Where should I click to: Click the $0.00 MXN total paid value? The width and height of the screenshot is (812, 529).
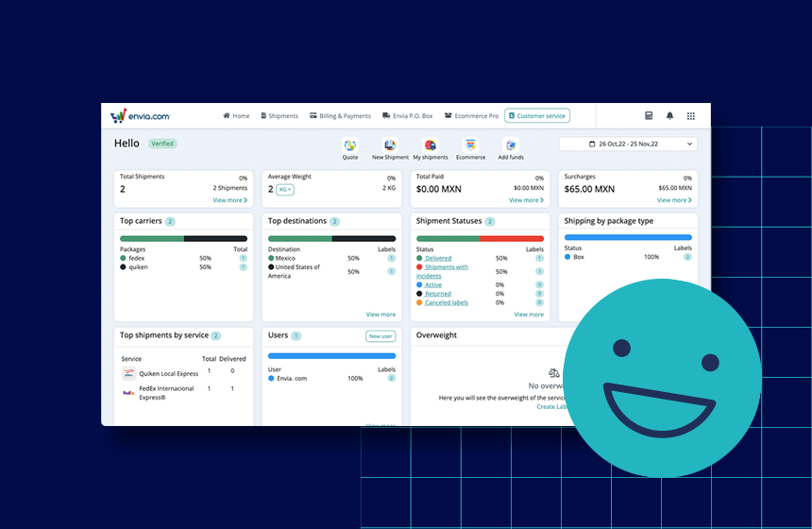point(439,189)
